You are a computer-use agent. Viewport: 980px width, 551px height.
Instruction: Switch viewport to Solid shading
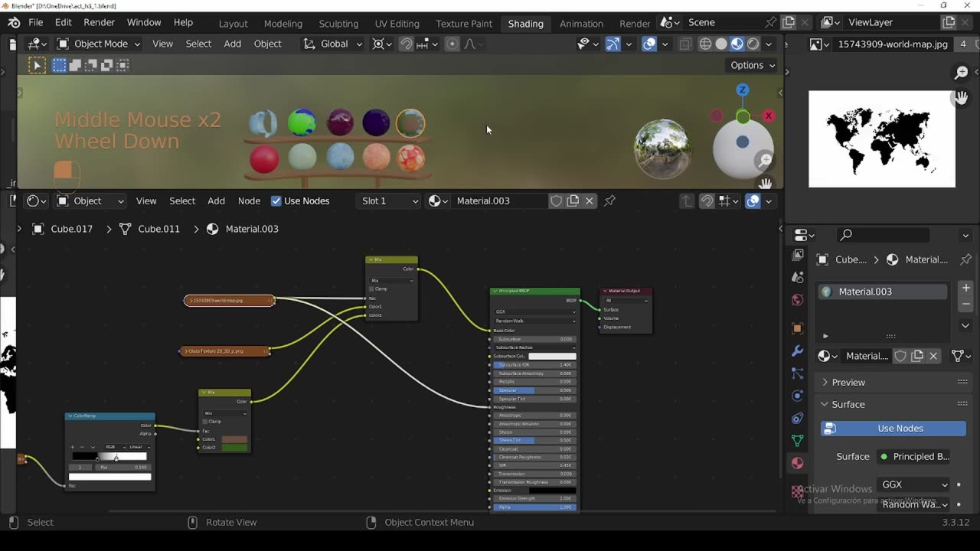tap(721, 44)
